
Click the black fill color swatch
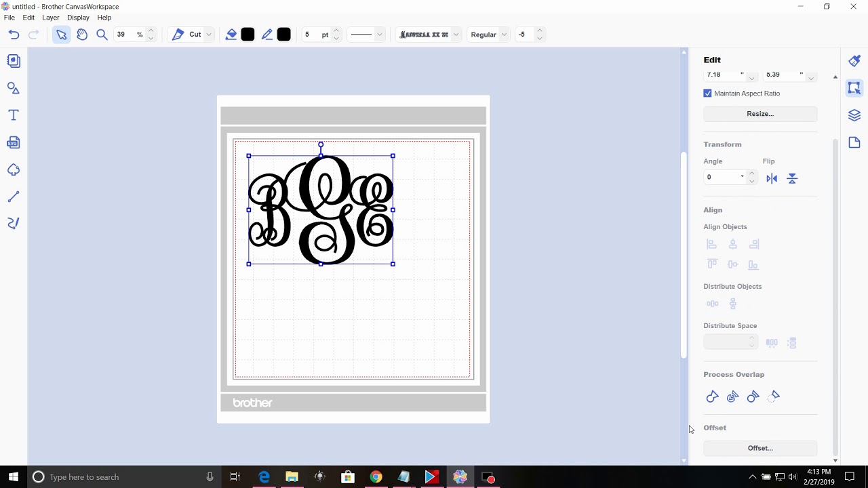[248, 35]
